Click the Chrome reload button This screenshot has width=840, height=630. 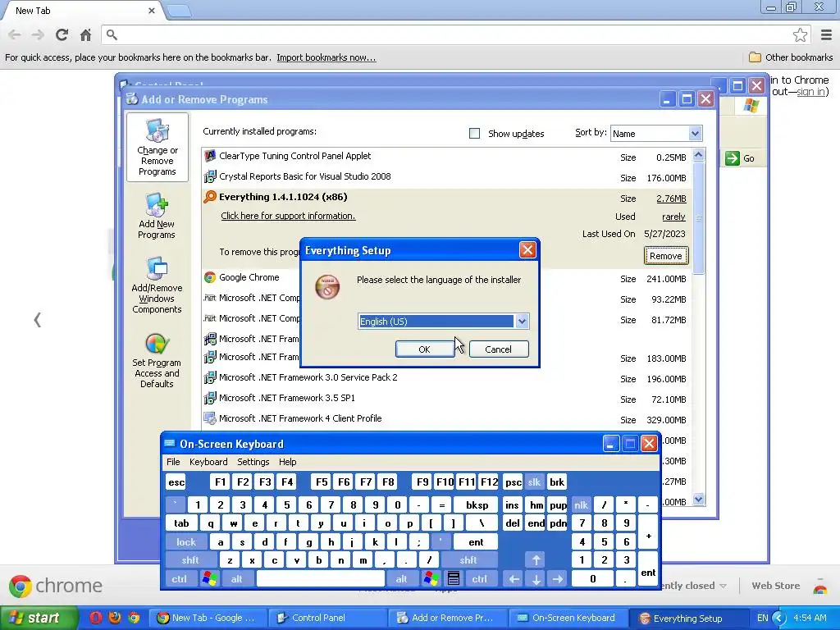tap(62, 34)
